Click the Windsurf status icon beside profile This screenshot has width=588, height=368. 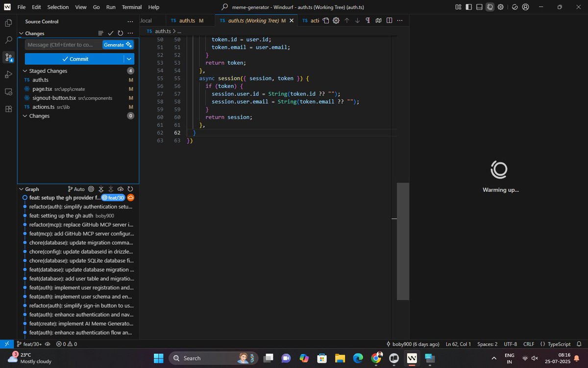tap(515, 7)
